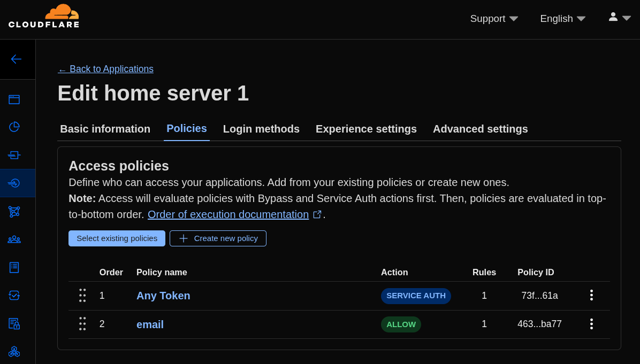This screenshot has height=364, width=640.
Task: Open the highlighted Access sidebar icon
Action: (x=14, y=183)
